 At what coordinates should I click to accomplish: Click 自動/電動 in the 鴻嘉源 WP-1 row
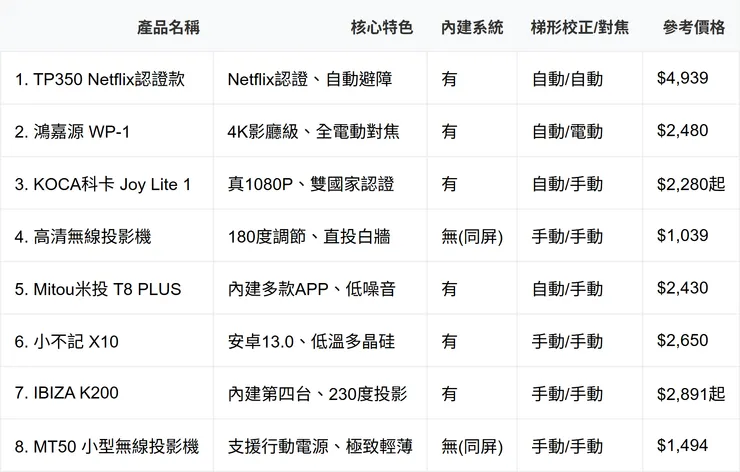tap(567, 132)
